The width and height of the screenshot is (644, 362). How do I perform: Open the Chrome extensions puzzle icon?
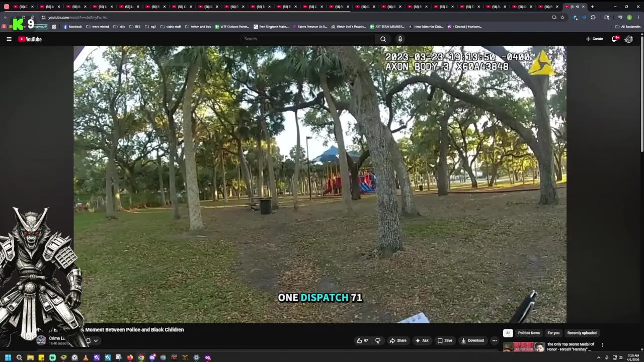593,17
